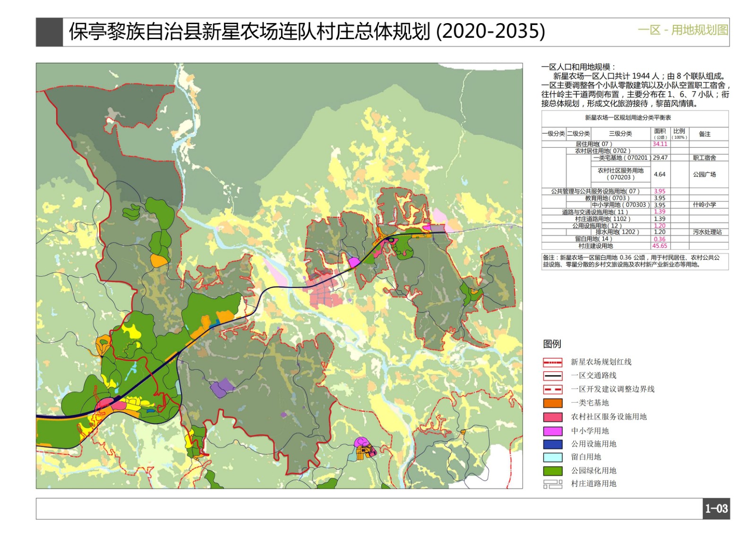Screen dimensions: 756x534
Task: Select the 污水处理站 remark in the table
Action: tap(707, 232)
